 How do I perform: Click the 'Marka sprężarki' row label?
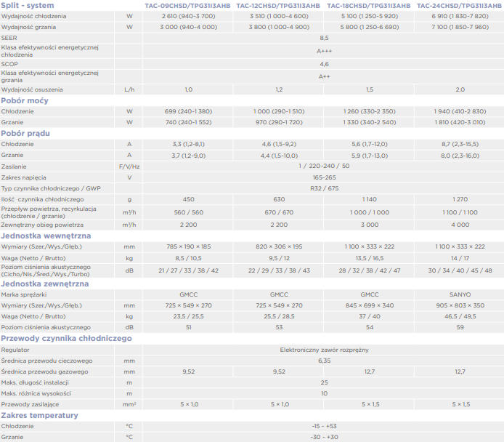click(24, 294)
